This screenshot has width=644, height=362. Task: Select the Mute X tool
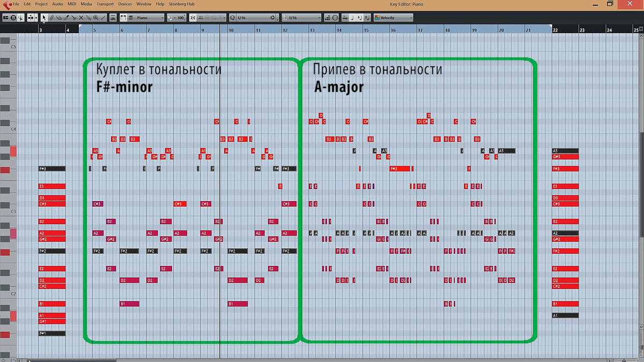[81, 18]
